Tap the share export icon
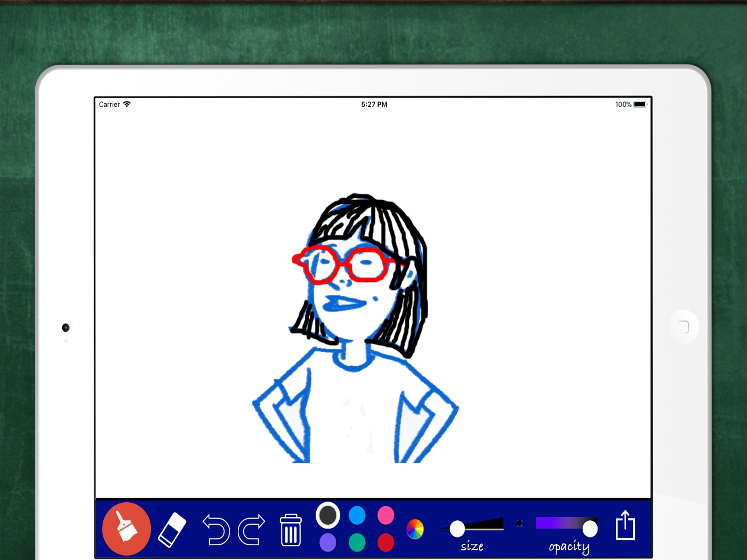The image size is (747, 560). coord(625,525)
